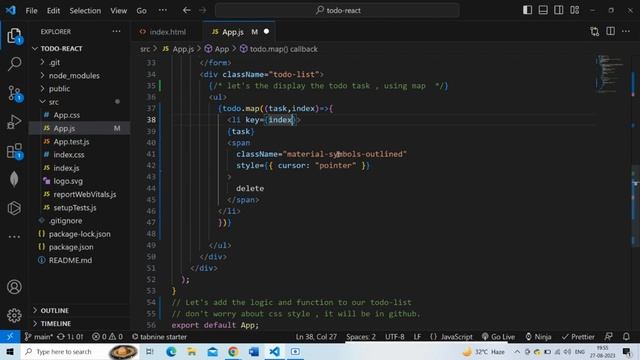
Task: Open the Selection menu
Action: pos(85,11)
